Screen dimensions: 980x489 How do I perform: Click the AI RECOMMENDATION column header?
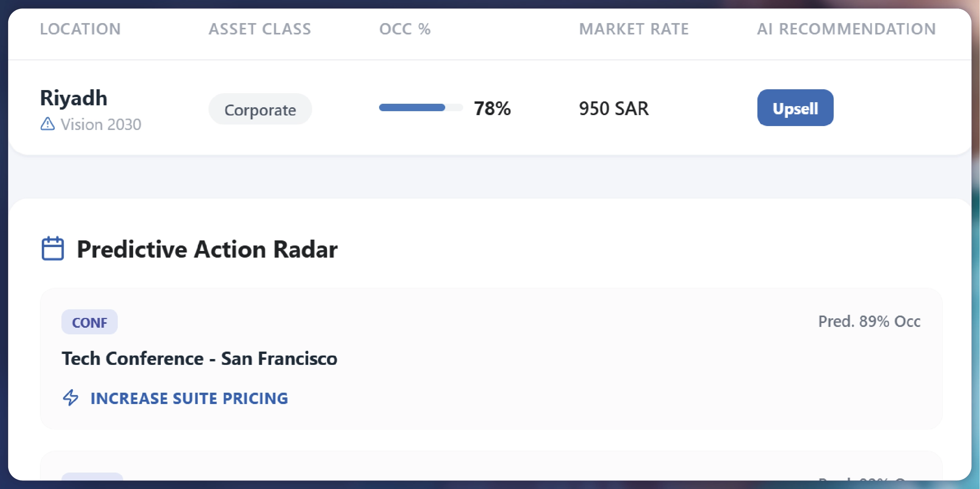[x=846, y=29]
